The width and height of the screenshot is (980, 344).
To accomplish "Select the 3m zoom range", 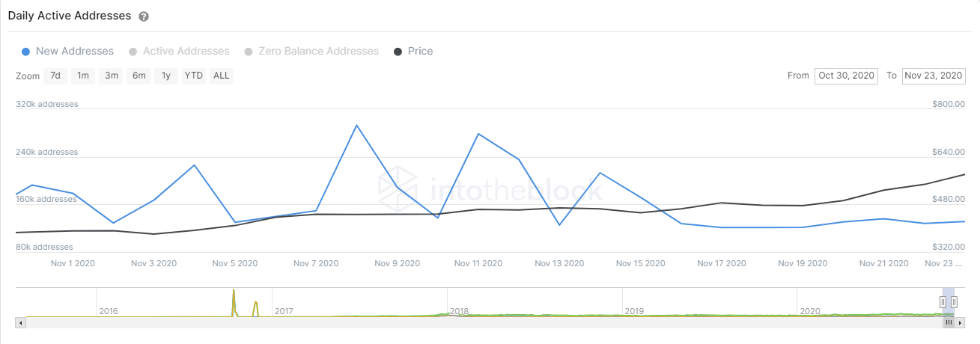I will [112, 76].
